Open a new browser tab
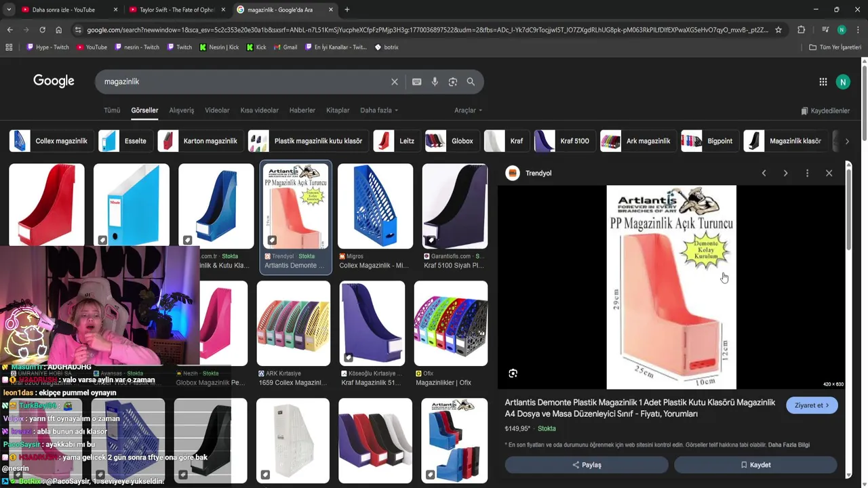 pyautogui.click(x=347, y=9)
